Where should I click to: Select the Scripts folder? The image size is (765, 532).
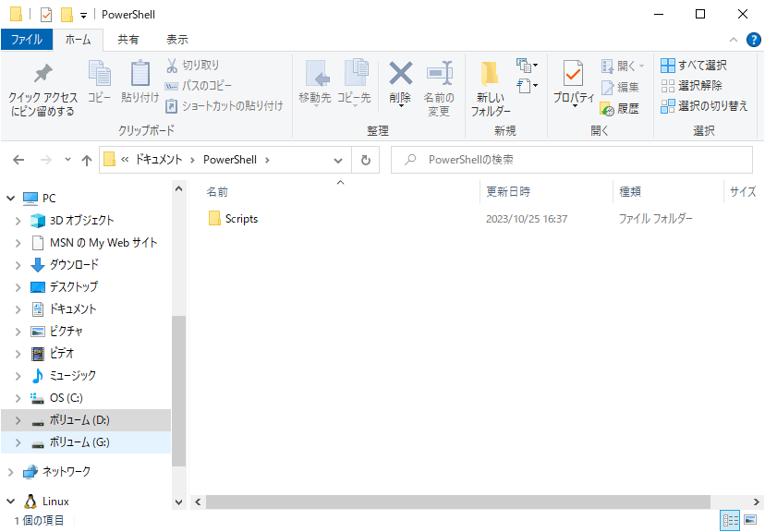click(x=233, y=219)
